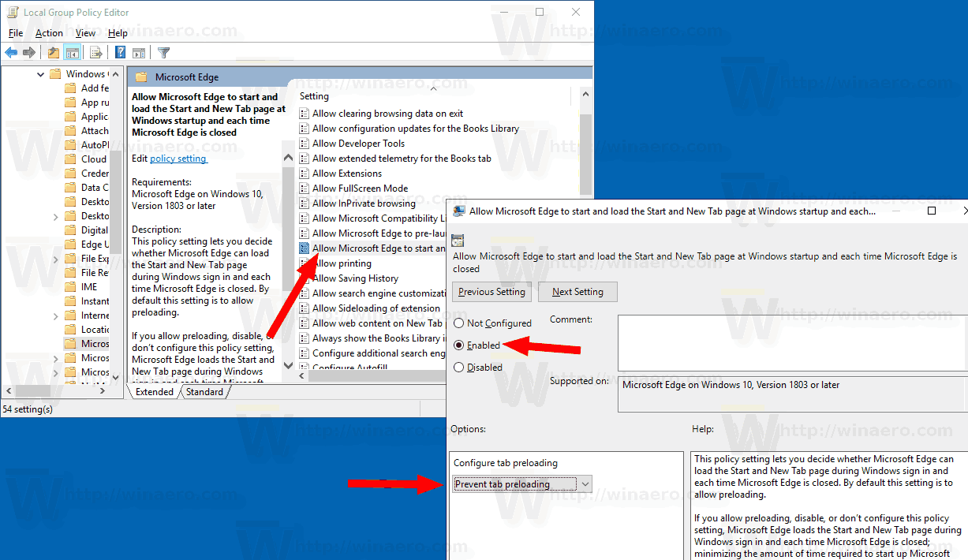
Task: Click the Up One Level folder toolbar icon
Action: (54, 53)
